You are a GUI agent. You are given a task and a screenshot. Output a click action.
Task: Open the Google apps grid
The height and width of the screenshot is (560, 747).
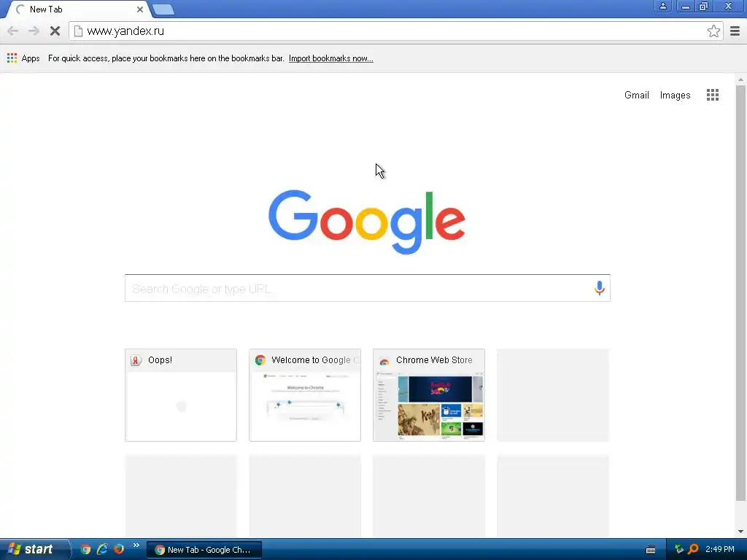[712, 95]
